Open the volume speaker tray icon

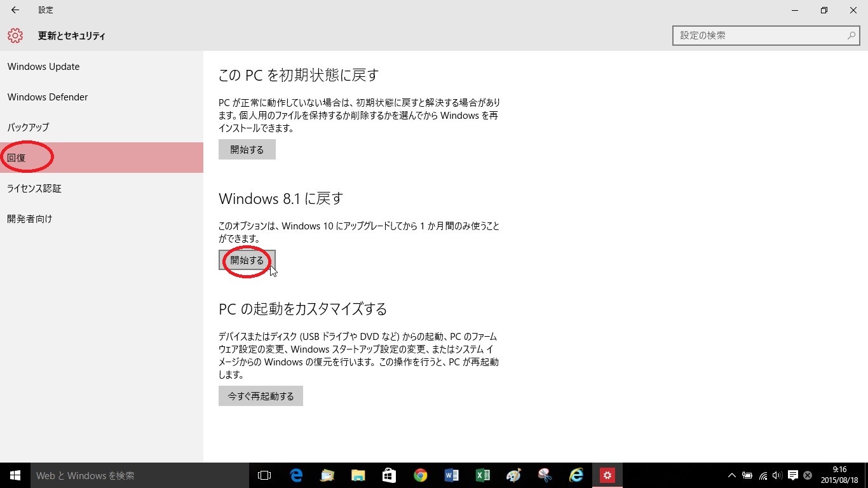(777, 475)
